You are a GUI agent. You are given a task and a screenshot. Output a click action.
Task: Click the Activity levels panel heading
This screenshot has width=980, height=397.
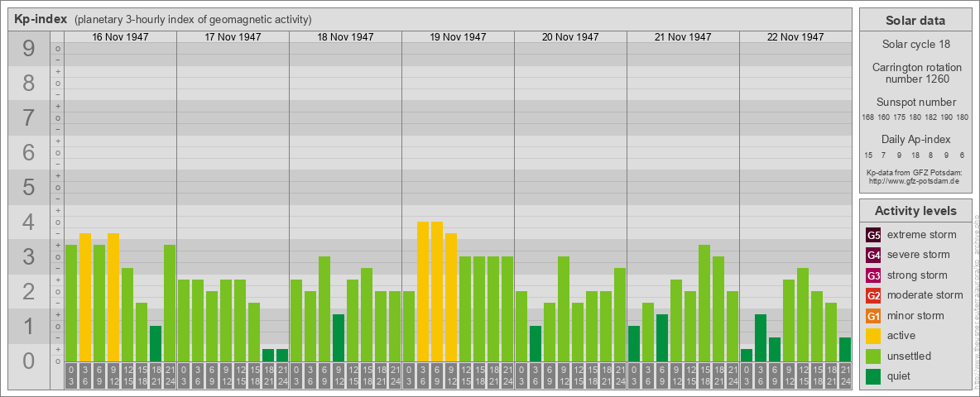coord(915,211)
